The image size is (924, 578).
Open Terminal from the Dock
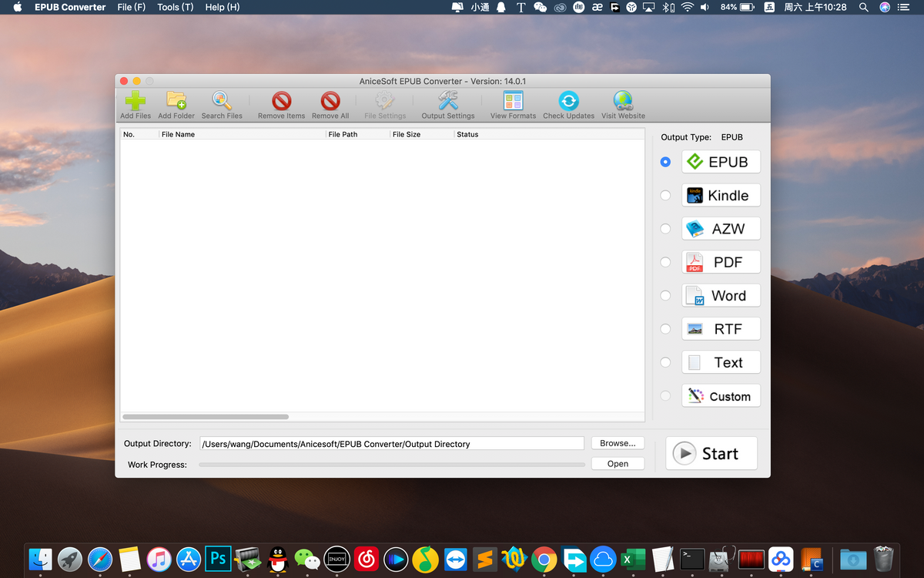[x=692, y=559]
